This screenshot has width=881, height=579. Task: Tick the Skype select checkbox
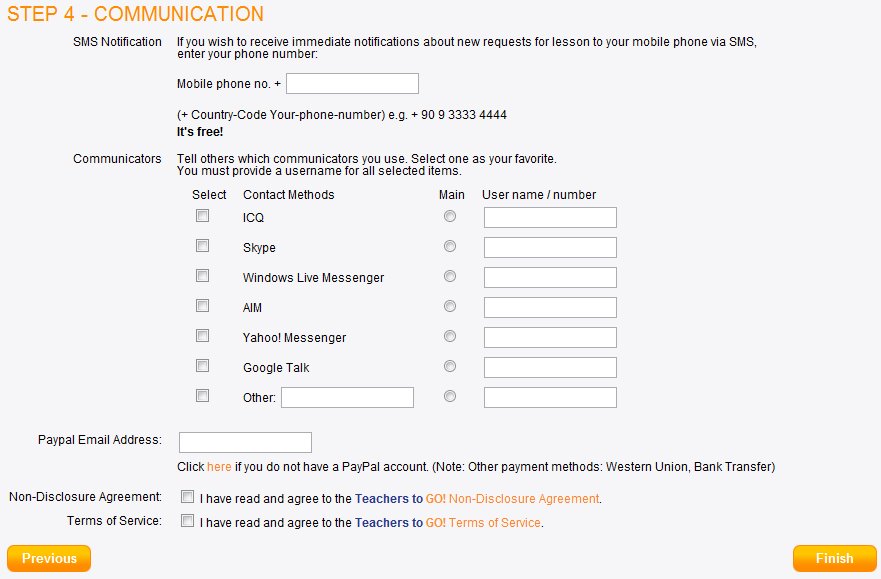tap(202, 245)
